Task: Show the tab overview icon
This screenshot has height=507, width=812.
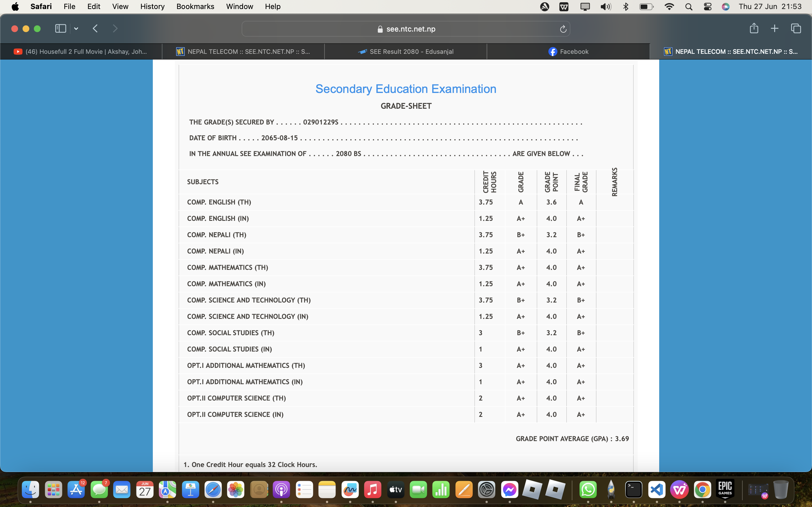Action: (x=796, y=28)
